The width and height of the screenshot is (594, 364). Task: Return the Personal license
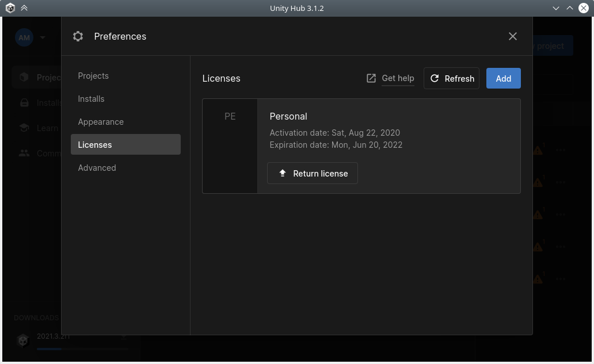pyautogui.click(x=313, y=173)
